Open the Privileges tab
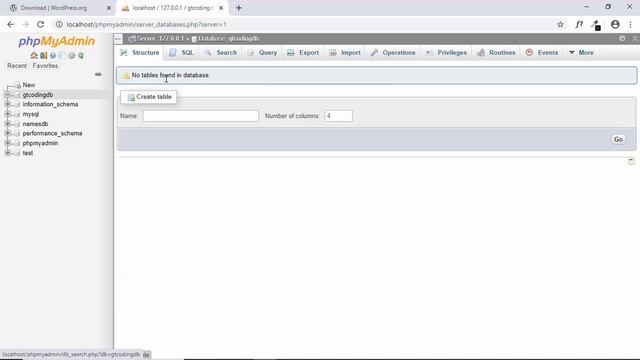The image size is (640, 360). point(447,53)
